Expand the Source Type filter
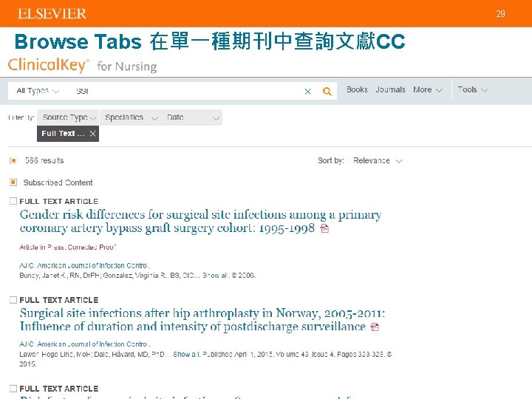532x399 pixels. [x=68, y=117]
